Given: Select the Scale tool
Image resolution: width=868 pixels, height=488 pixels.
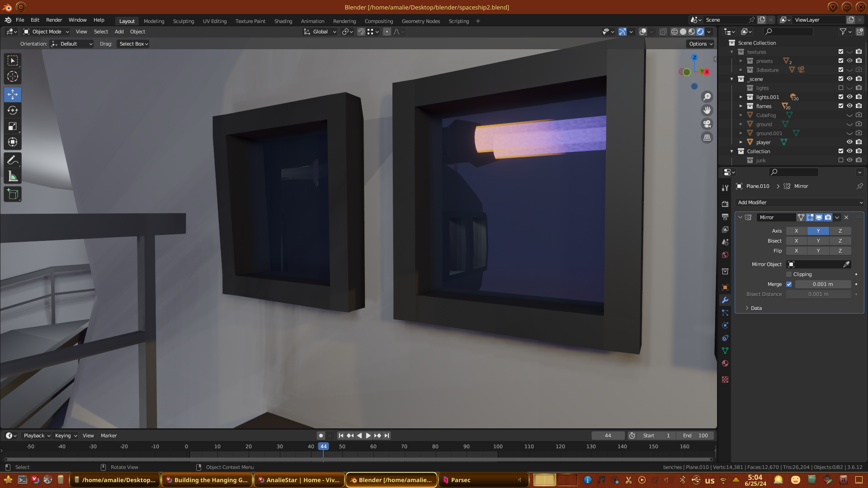Looking at the screenshot, I should click(x=13, y=127).
